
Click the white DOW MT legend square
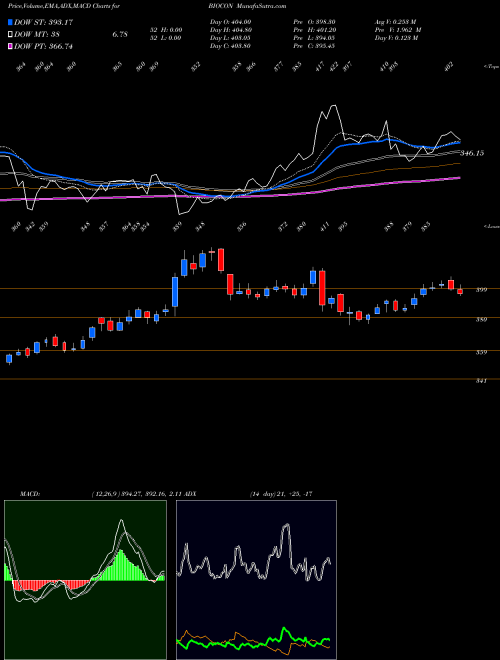(x=10, y=35)
